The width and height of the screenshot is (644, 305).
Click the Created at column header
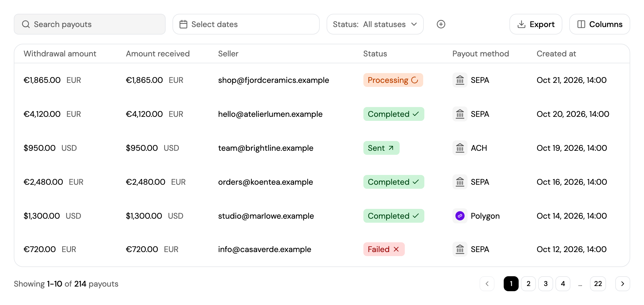pyautogui.click(x=556, y=54)
